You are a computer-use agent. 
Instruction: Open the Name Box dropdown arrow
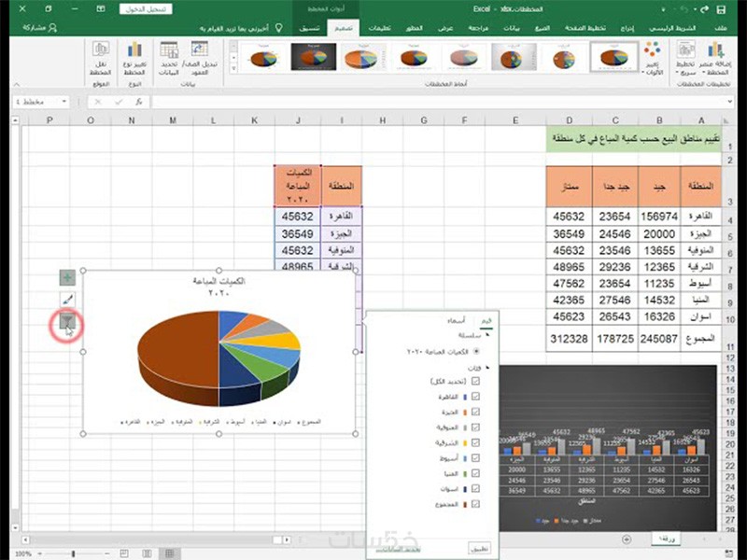(x=63, y=102)
